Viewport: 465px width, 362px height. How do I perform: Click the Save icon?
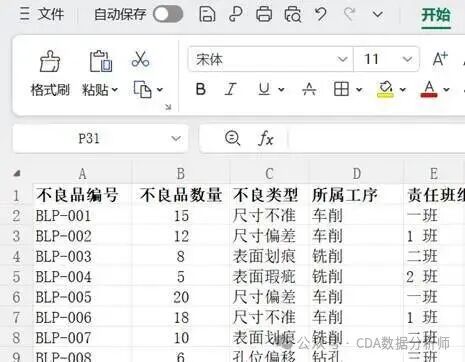point(207,14)
